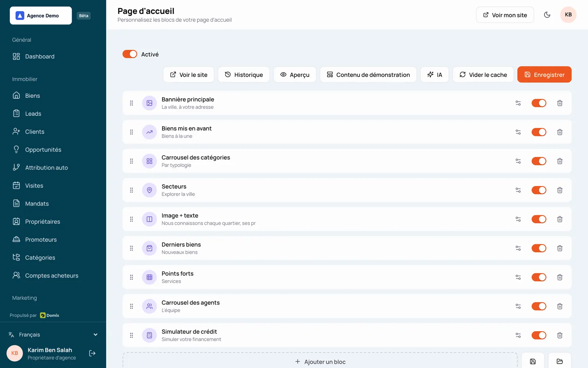This screenshot has height=368, width=588.
Task: Delete the Carrousel des catégories block
Action: pyautogui.click(x=560, y=161)
